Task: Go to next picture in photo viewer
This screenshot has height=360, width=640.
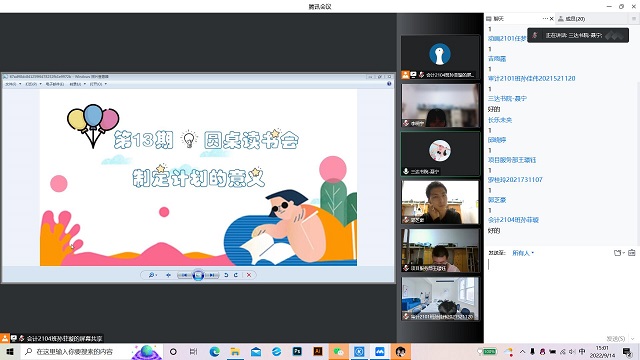Action: (212, 275)
